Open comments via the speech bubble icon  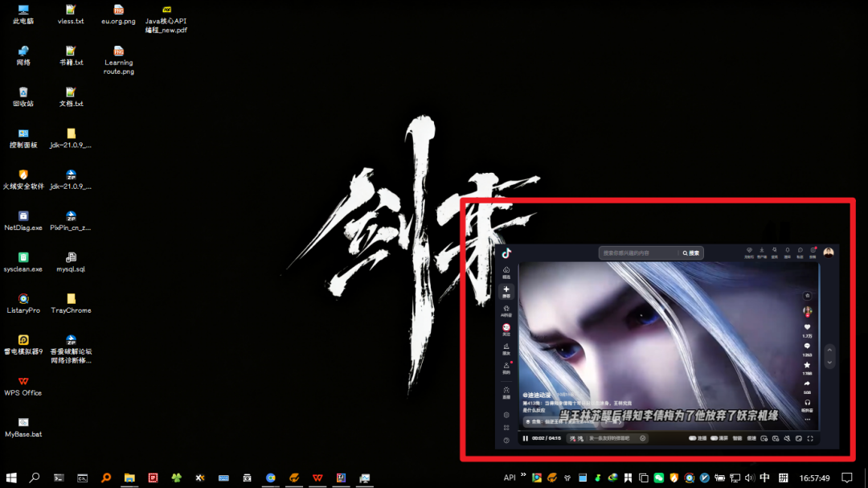(x=807, y=347)
